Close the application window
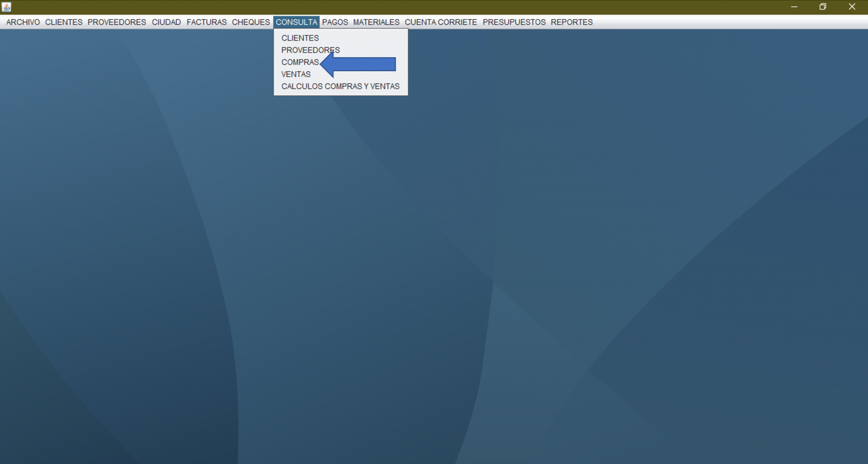Viewport: 868px width, 464px height. tap(852, 7)
